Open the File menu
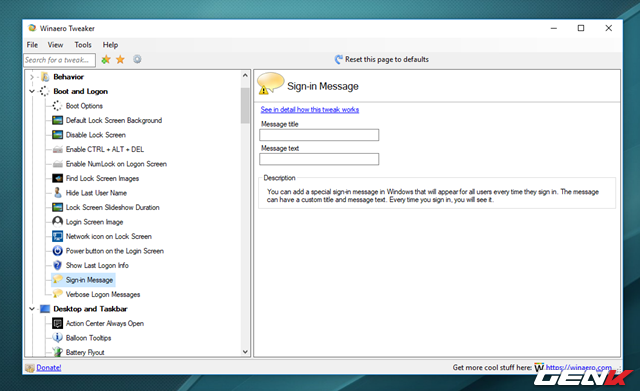Image resolution: width=640 pixels, height=391 pixels. 32,45
